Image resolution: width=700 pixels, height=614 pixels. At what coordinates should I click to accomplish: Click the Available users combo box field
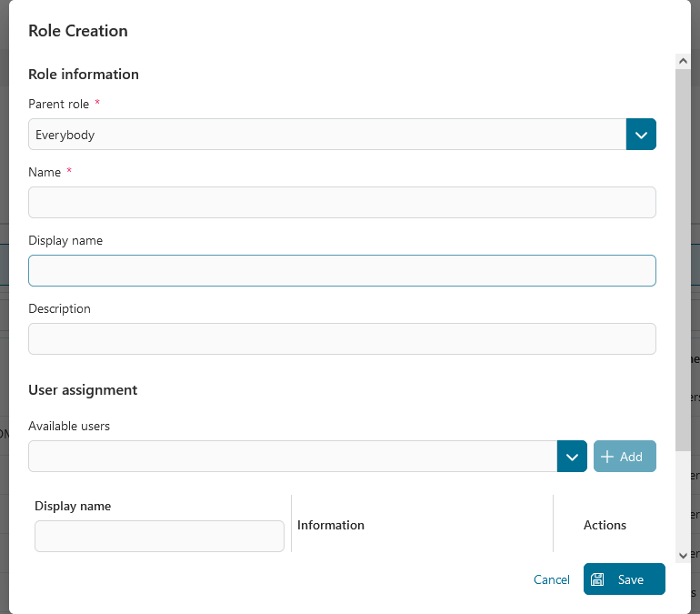(x=293, y=456)
